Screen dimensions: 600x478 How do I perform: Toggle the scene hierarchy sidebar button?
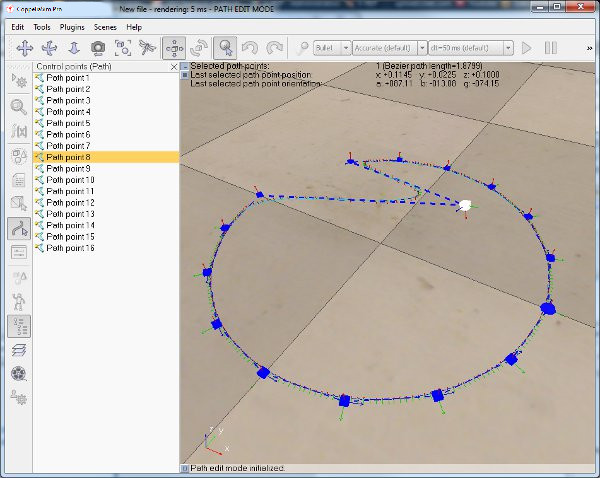[x=19, y=326]
